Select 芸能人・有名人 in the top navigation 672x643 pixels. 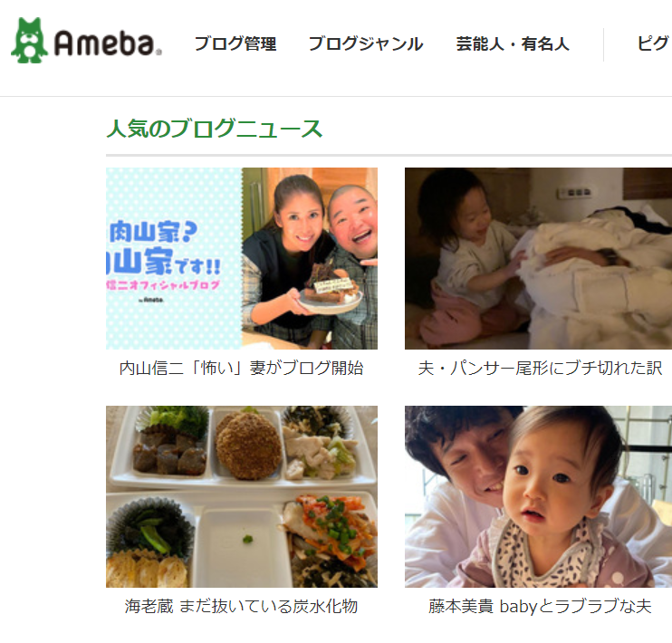coord(513,43)
